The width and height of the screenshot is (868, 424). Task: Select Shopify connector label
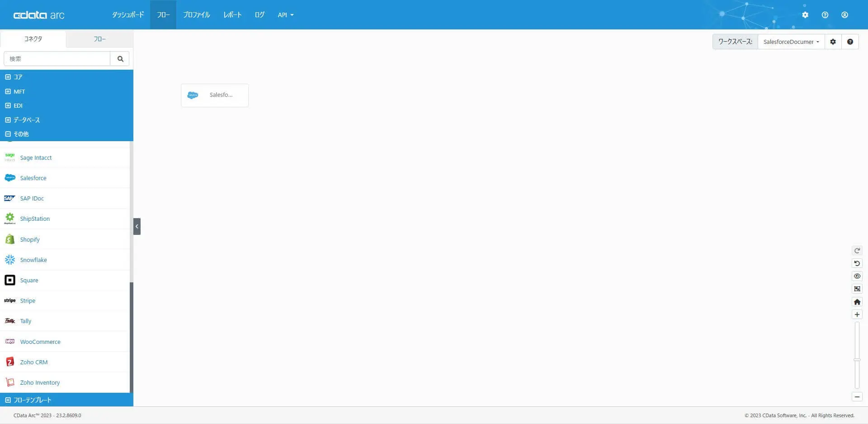(30, 239)
